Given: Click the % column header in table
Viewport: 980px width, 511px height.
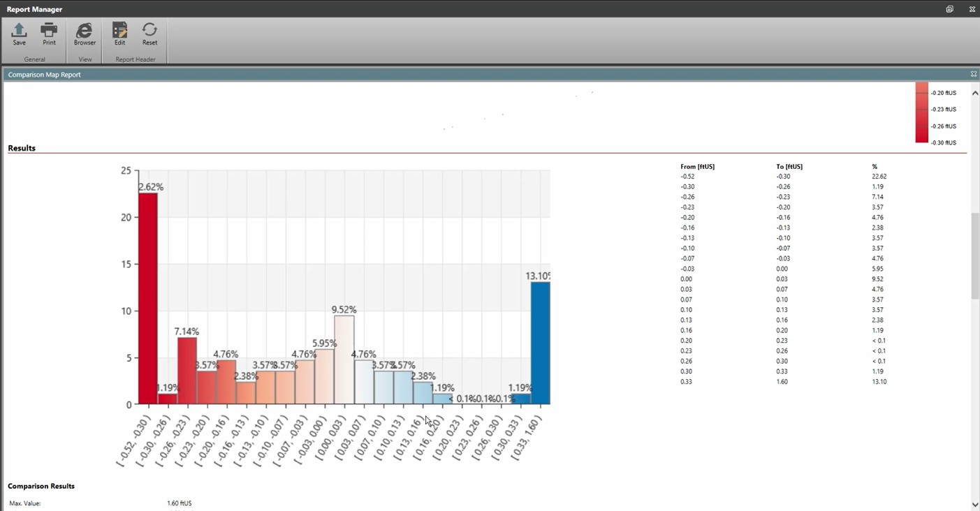Looking at the screenshot, I should coord(875,167).
